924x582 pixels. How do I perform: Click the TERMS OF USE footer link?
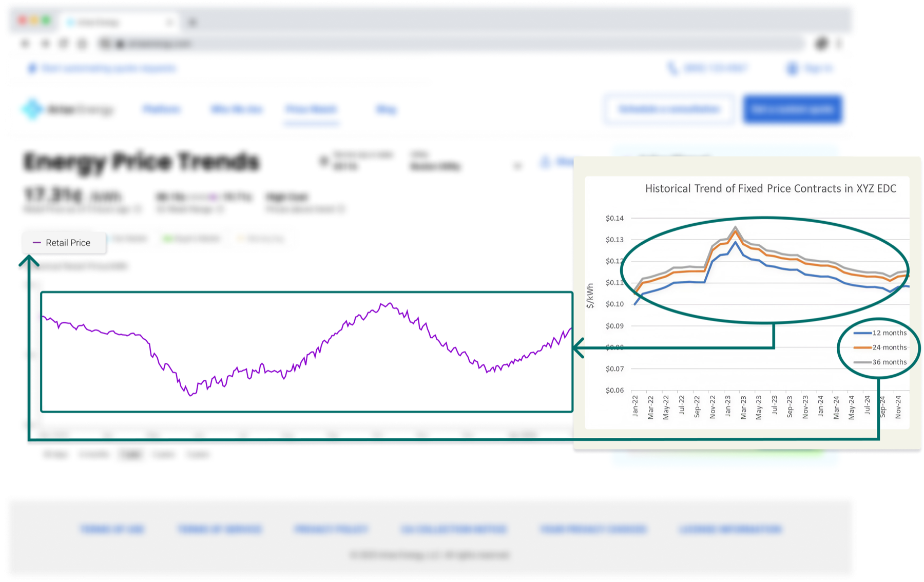112,529
